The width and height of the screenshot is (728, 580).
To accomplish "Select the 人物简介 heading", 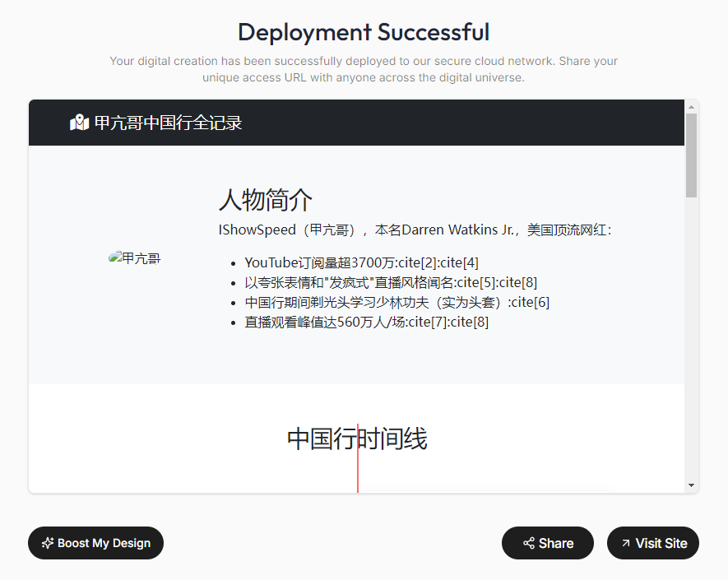I will pyautogui.click(x=266, y=200).
